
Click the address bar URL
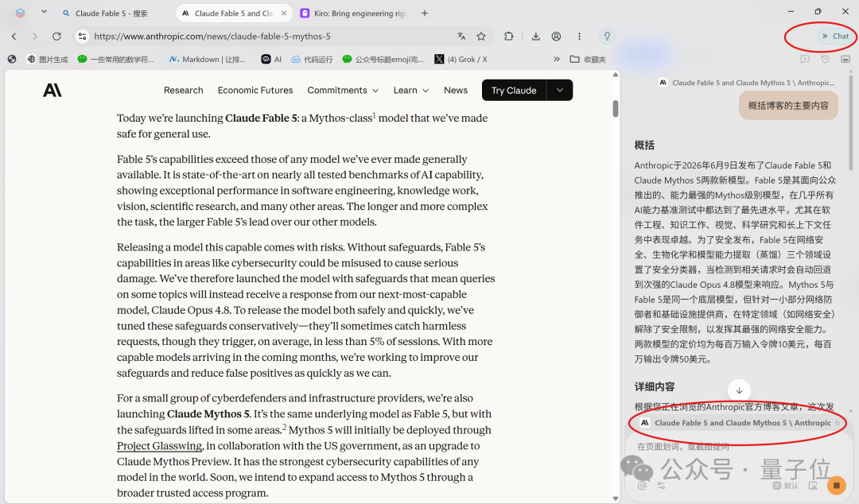pos(212,36)
